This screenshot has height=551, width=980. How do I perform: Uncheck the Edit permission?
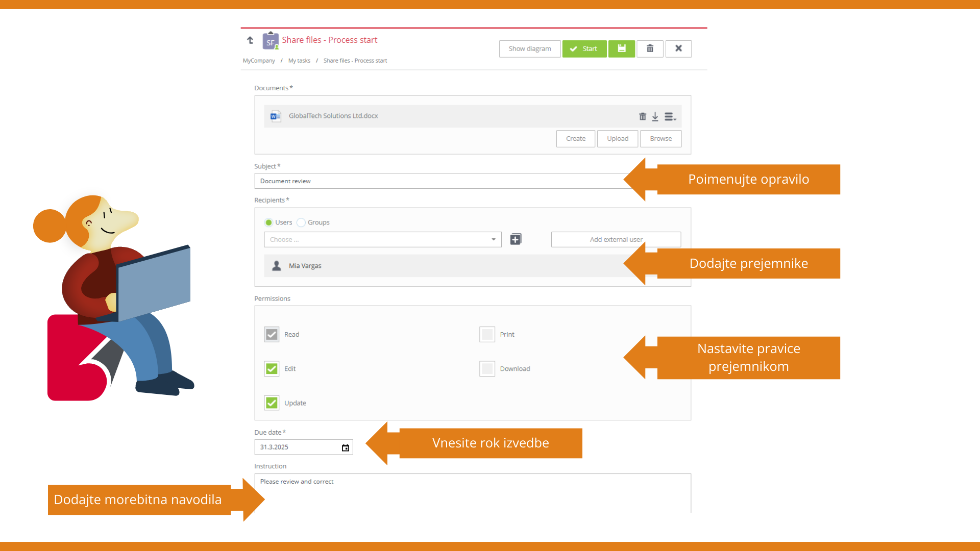coord(272,368)
